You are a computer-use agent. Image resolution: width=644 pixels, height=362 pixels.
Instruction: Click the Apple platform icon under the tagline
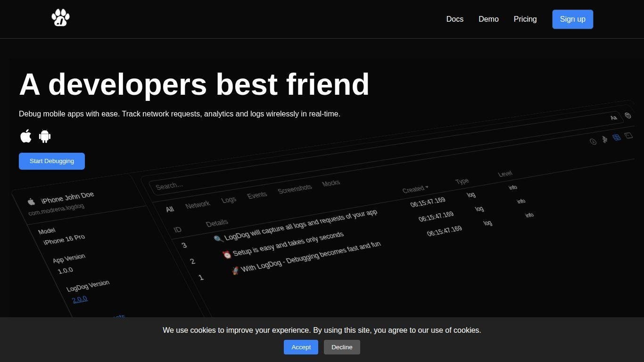[x=26, y=136]
